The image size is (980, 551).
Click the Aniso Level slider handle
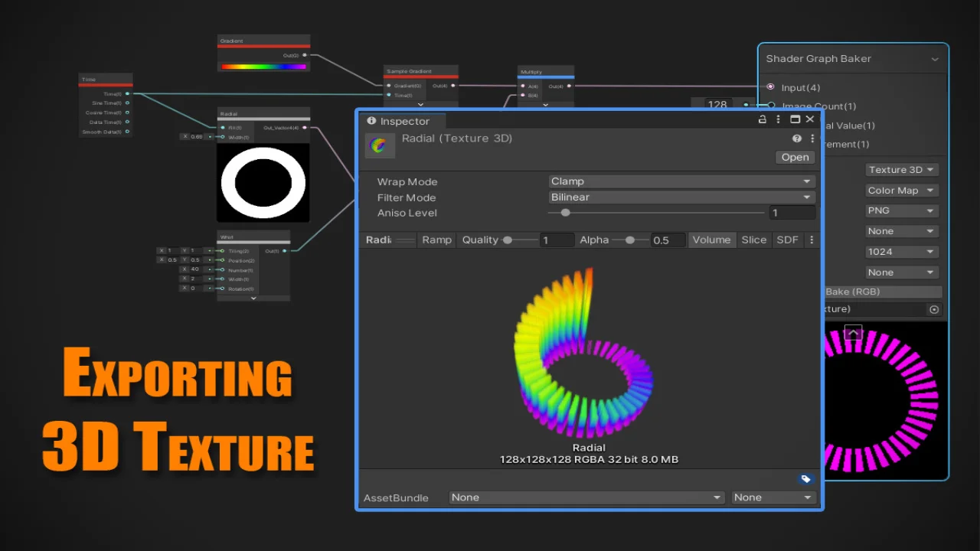point(565,213)
